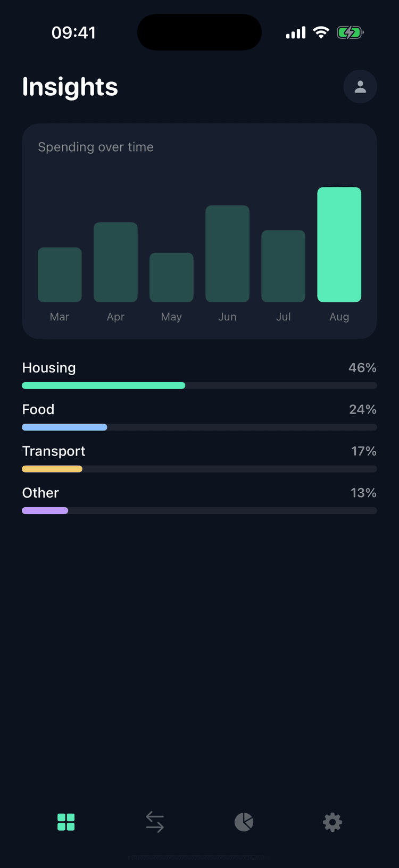
Task: Tap the Transport 17% value
Action: [x=364, y=451]
